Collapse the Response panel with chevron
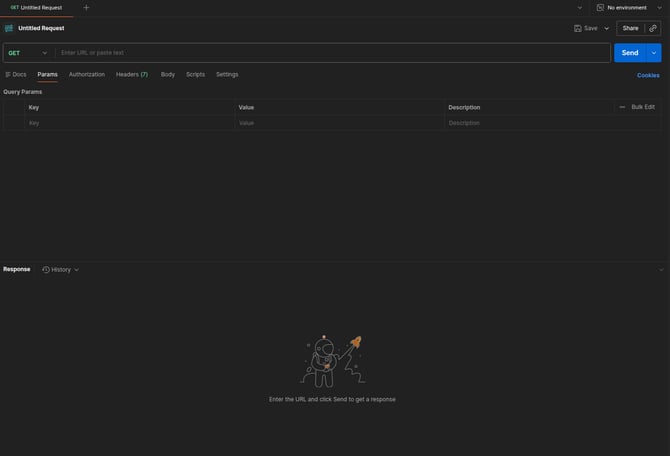Image resolution: width=670 pixels, height=456 pixels. 660,269
